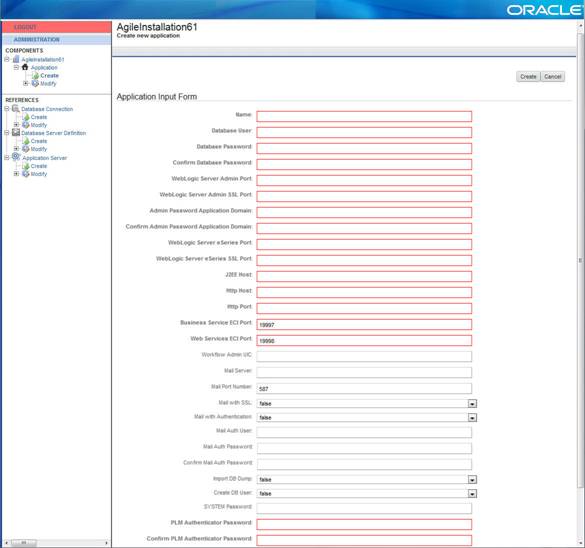The image size is (585, 548).
Task: Open the Mail with Authentication dropdown
Action: tap(472, 418)
